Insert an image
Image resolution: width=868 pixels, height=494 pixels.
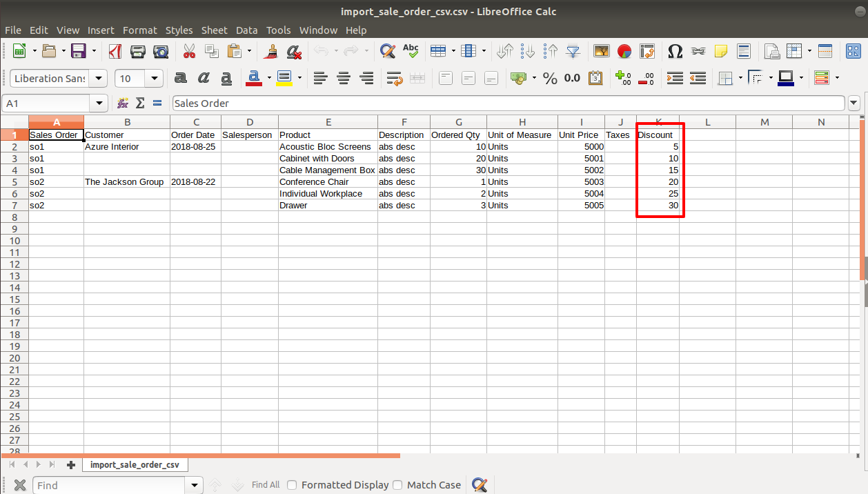tap(602, 51)
